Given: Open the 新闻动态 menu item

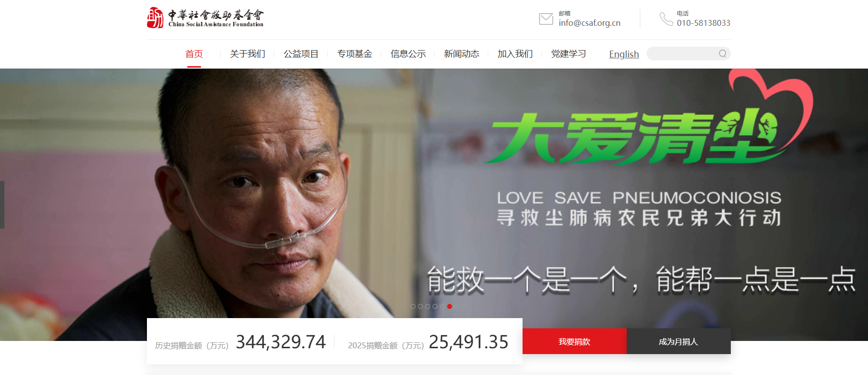Looking at the screenshot, I should coord(462,54).
